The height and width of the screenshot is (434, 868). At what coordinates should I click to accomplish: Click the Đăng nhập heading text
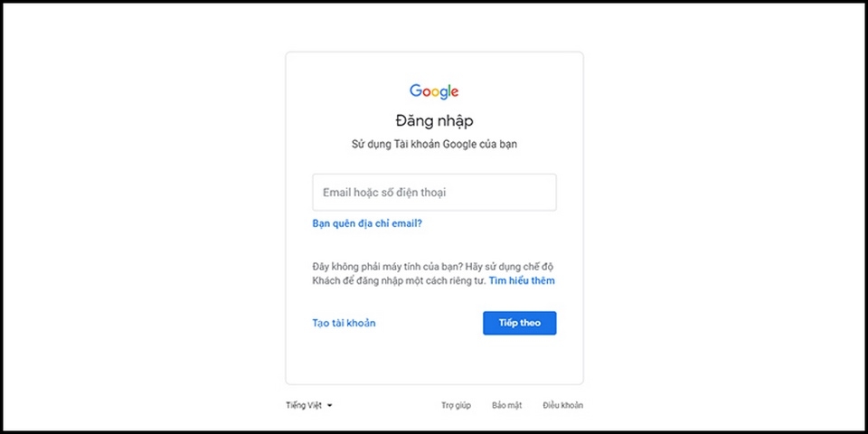coord(434,120)
